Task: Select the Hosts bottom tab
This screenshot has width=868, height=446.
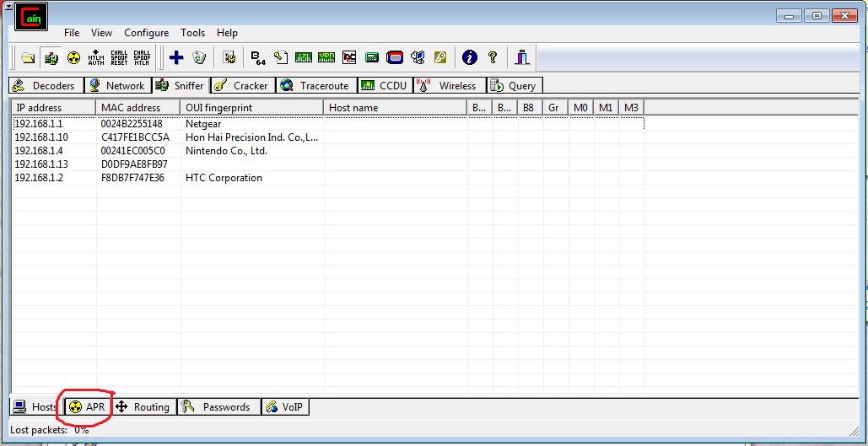Action: [x=36, y=407]
